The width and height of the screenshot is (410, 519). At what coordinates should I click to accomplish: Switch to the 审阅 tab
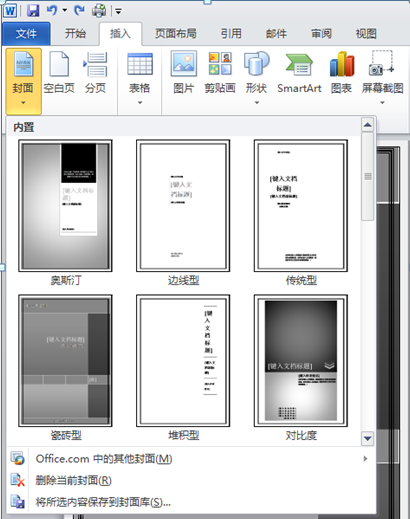pyautogui.click(x=321, y=34)
